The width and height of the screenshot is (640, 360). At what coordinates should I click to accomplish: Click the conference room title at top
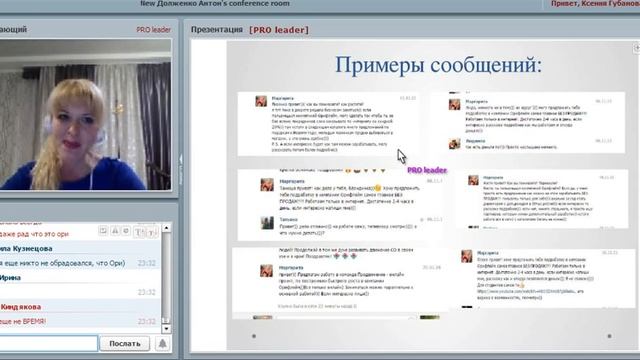tap(215, 3)
